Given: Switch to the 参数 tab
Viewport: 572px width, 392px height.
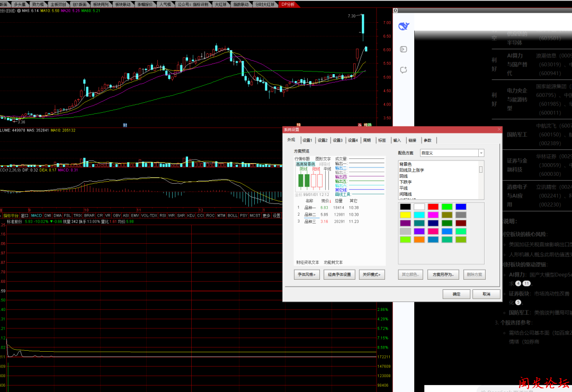Looking at the screenshot, I should 427,140.
